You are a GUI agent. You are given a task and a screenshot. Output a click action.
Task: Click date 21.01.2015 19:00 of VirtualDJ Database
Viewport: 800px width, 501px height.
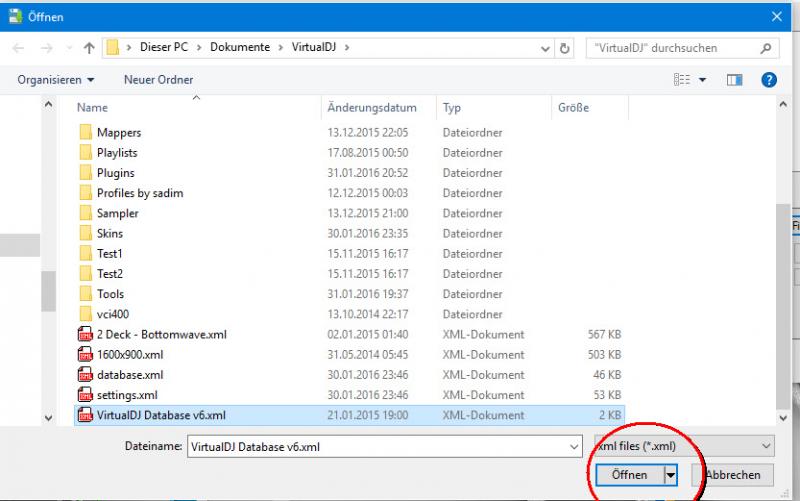coord(368,415)
